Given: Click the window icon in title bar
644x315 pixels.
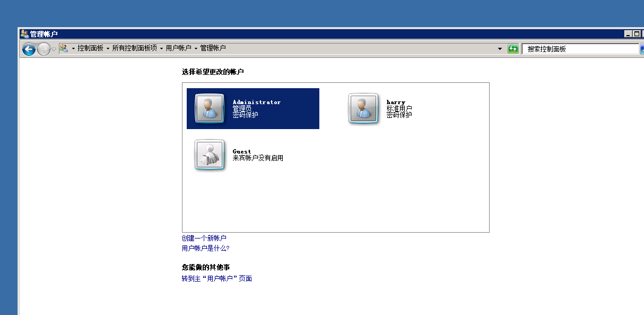Looking at the screenshot, I should tap(24, 33).
